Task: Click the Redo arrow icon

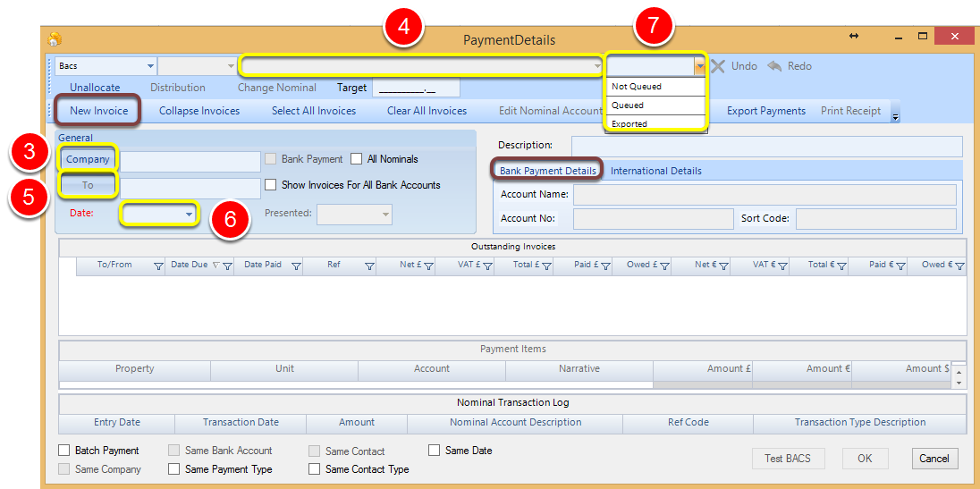Action: click(774, 66)
